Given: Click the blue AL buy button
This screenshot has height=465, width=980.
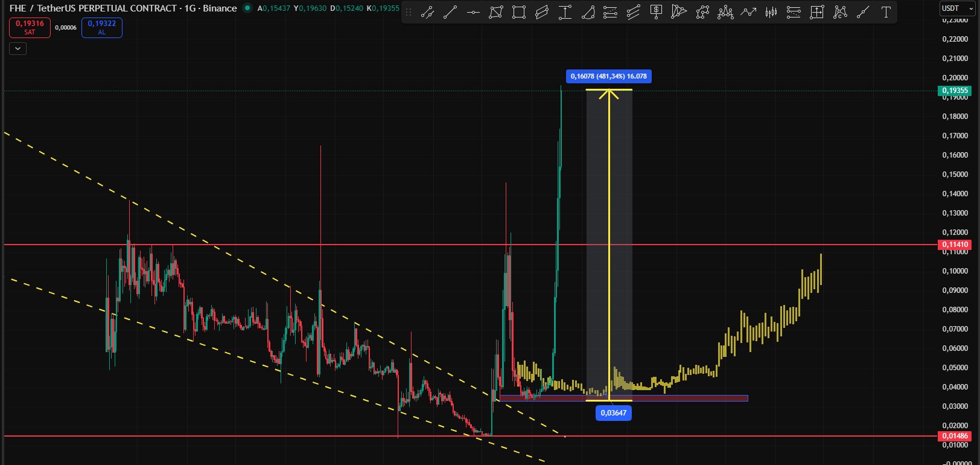Looking at the screenshot, I should tap(102, 28).
